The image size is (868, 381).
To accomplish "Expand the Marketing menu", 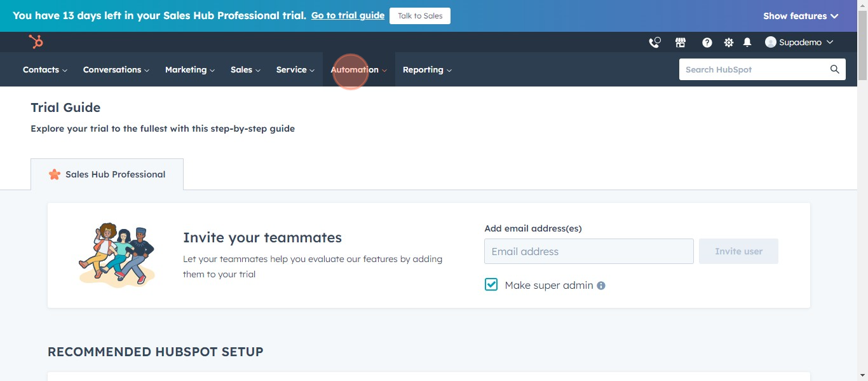I will point(190,70).
